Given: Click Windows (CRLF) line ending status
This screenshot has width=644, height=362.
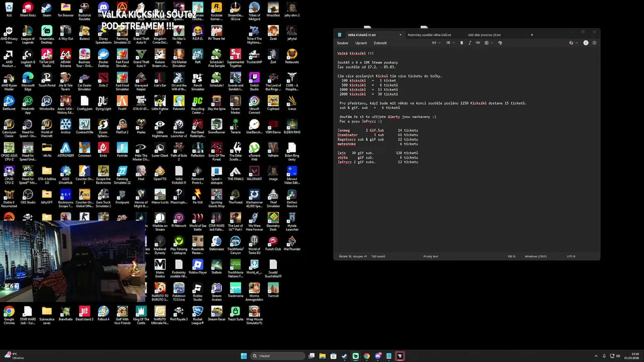Looking at the screenshot, I should (535, 256).
